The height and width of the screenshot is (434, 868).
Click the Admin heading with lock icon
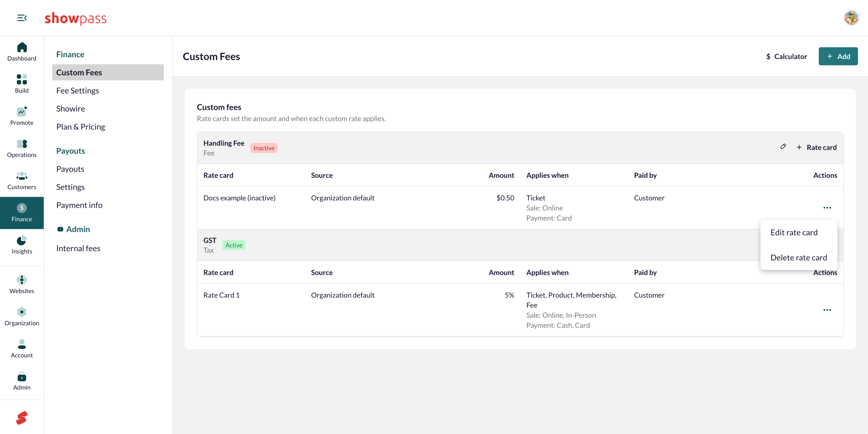coord(73,229)
